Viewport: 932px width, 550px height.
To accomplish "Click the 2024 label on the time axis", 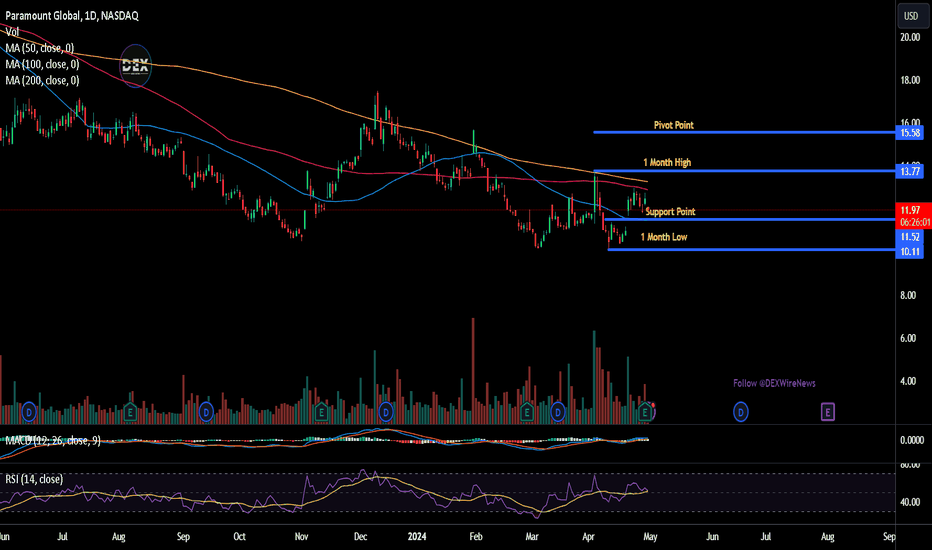I will point(417,536).
